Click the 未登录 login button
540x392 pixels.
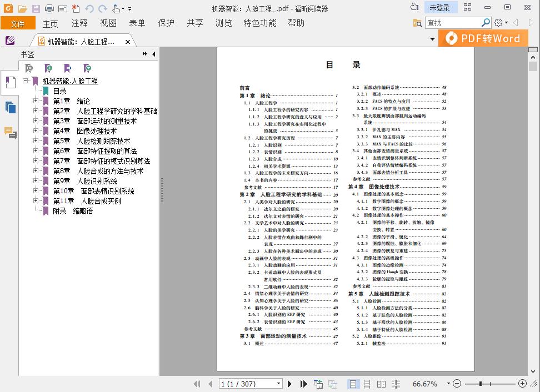[x=440, y=8]
